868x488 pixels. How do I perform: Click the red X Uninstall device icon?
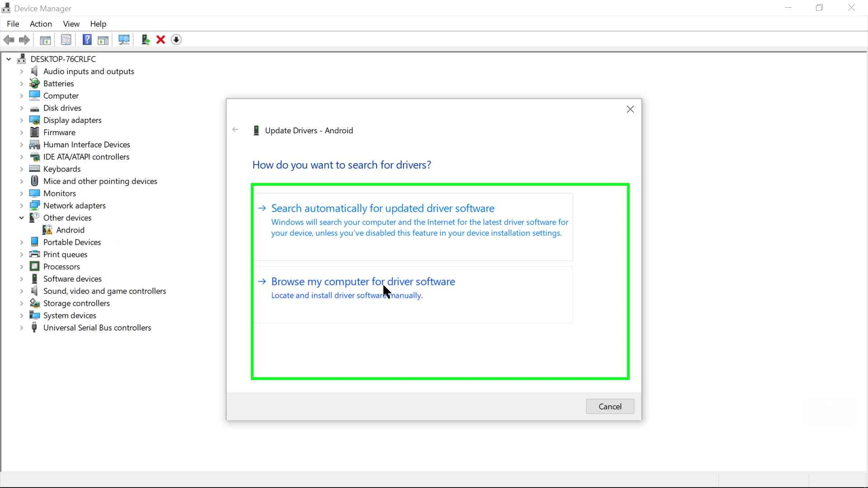pyautogui.click(x=160, y=40)
